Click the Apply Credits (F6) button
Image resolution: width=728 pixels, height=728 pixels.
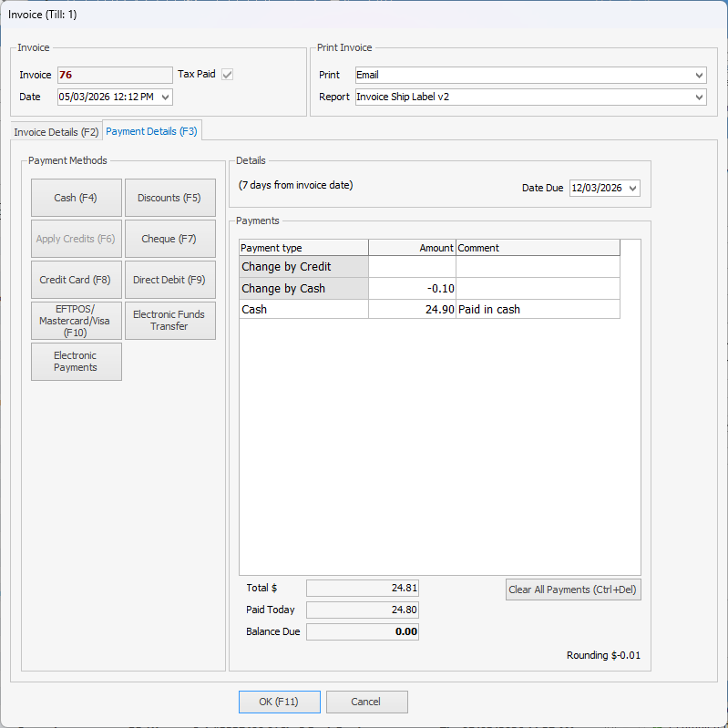[x=77, y=239]
